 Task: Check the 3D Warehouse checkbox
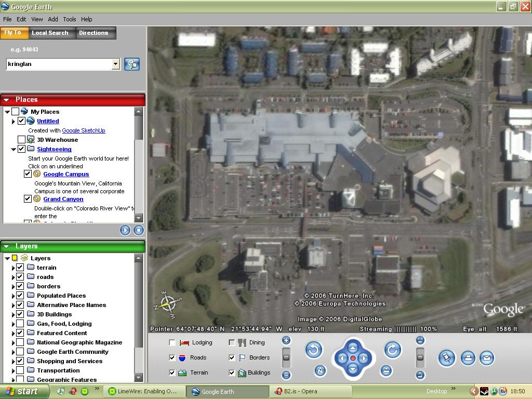[x=21, y=139]
